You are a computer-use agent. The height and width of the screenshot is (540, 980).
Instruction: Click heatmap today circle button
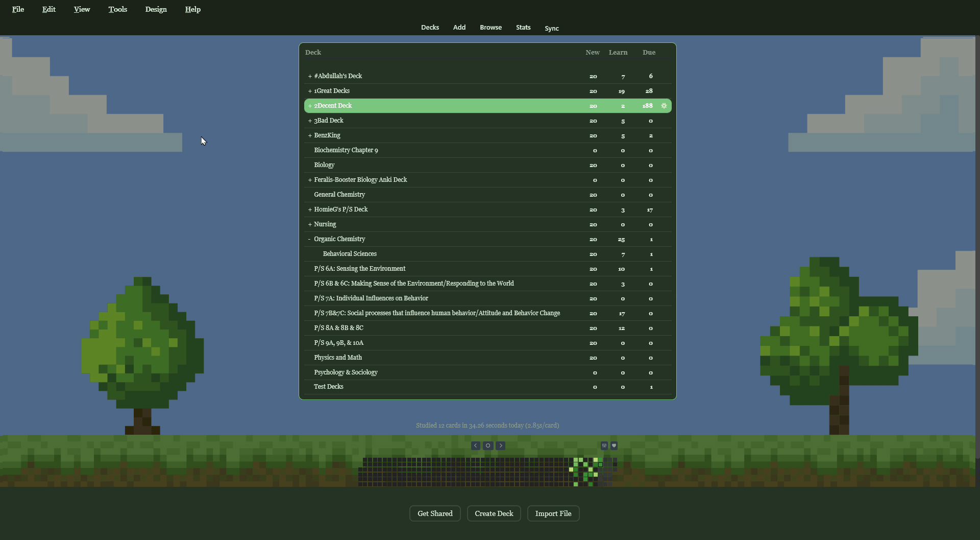[x=488, y=445]
